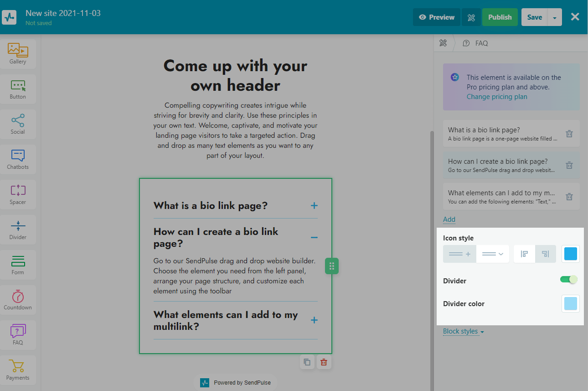Select plus icon style option
This screenshot has width=588, height=391.
pos(459,254)
